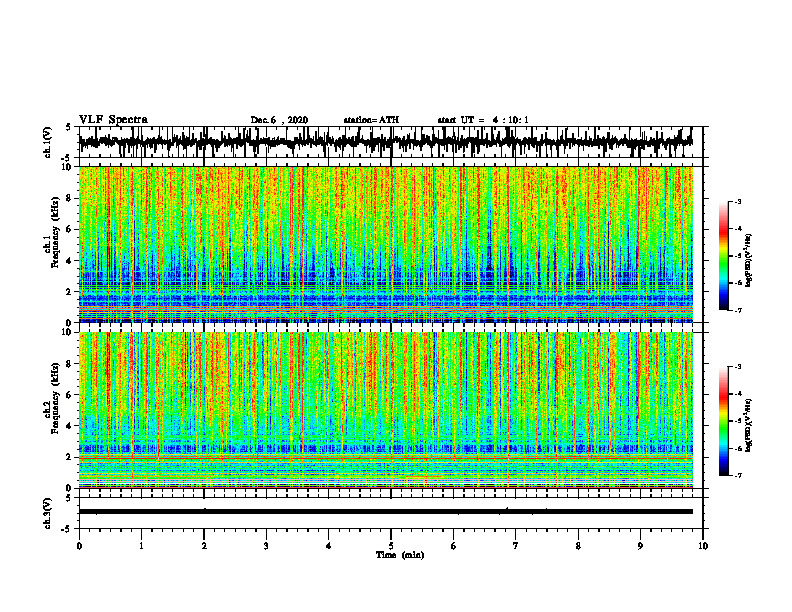This screenshot has width=792, height=612.
Task: Select the "start UT = 4:10:1" text
Action: 483,120
